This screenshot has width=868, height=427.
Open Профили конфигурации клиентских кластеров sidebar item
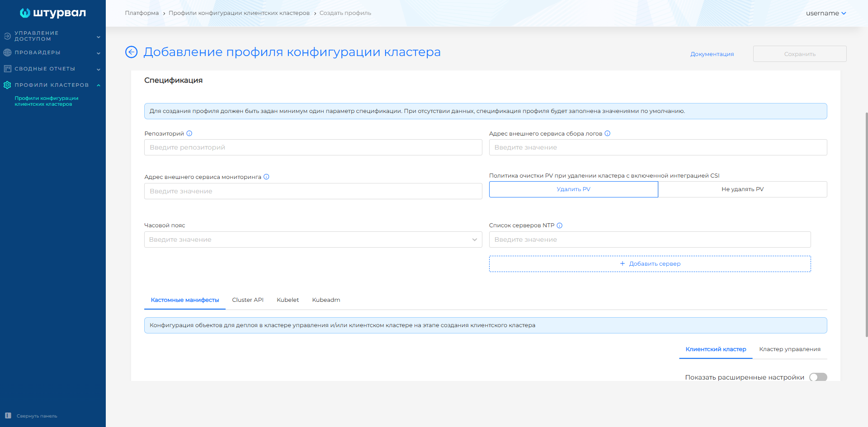tap(47, 101)
